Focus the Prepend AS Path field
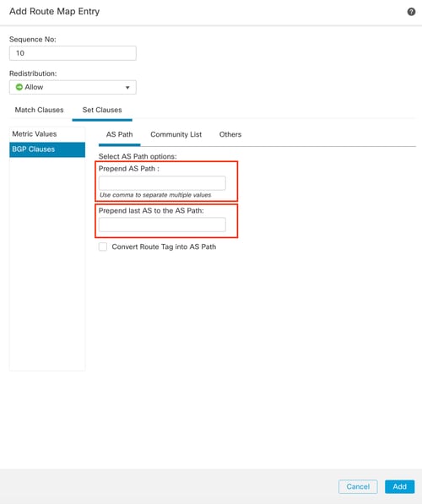Screen dimensions: 422x504 [x=162, y=183]
